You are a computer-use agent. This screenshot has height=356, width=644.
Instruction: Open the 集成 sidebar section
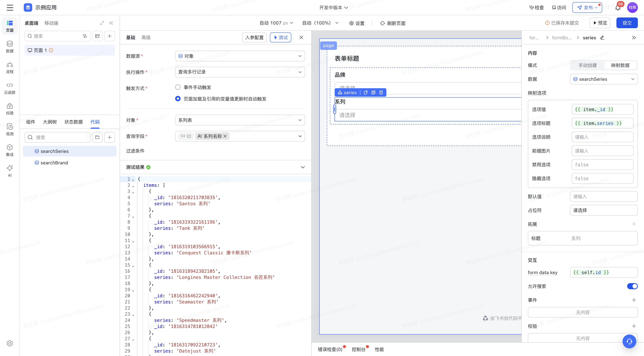10,151
